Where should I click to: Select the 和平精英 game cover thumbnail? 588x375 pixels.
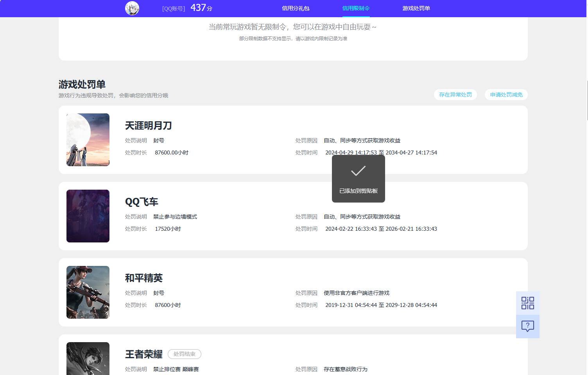[88, 292]
